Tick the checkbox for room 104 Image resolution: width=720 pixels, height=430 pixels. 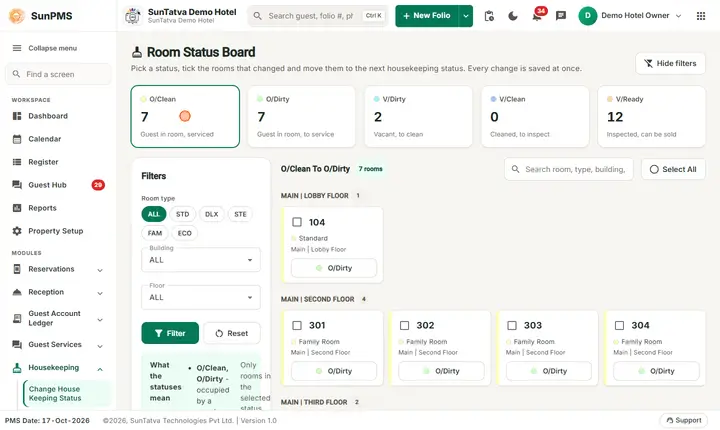pos(297,222)
